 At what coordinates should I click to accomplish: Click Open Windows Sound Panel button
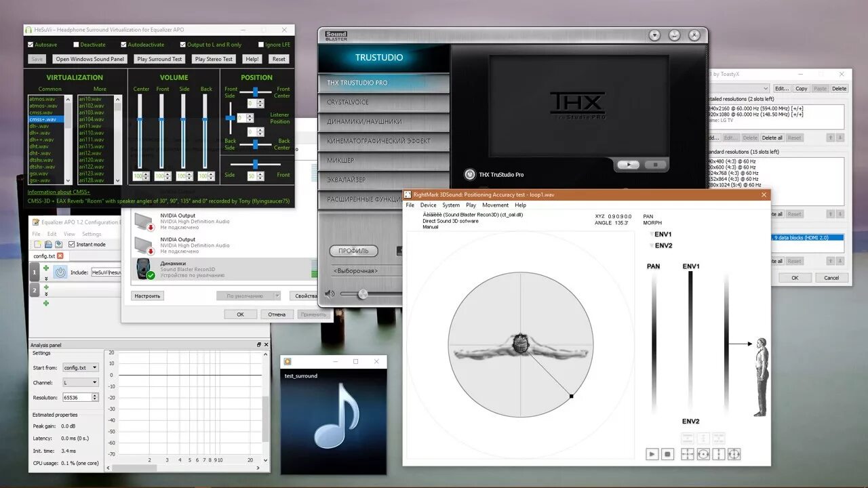pyautogui.click(x=90, y=59)
